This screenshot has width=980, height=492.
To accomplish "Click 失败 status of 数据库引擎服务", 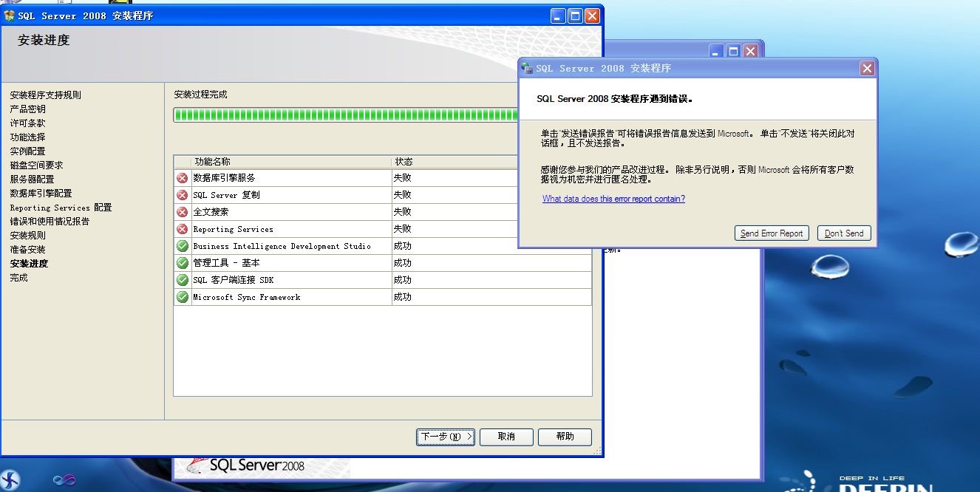I will [402, 178].
